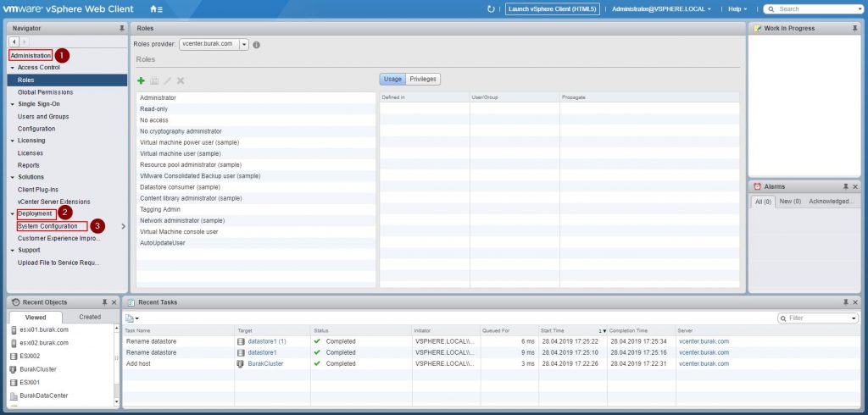
Task: Close the Recent Tasks panel
Action: [855, 302]
